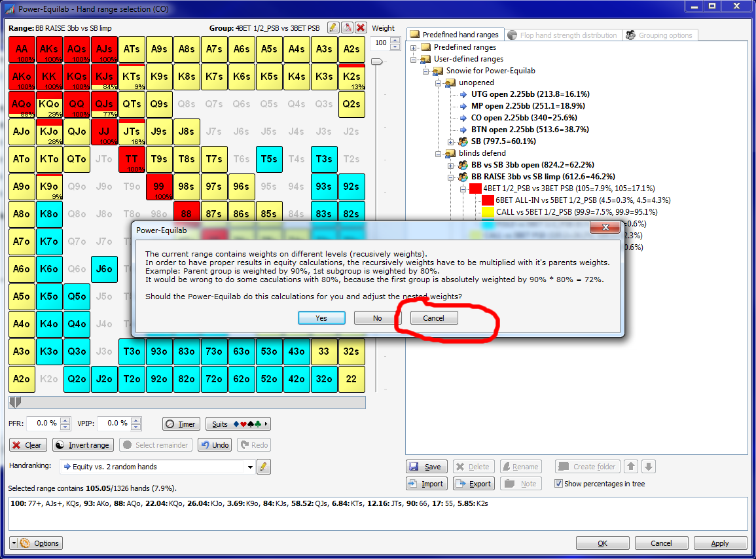Click the pencil icon beside the Handranking dropdown
Viewport: 756px width, 559px height.
tap(263, 467)
